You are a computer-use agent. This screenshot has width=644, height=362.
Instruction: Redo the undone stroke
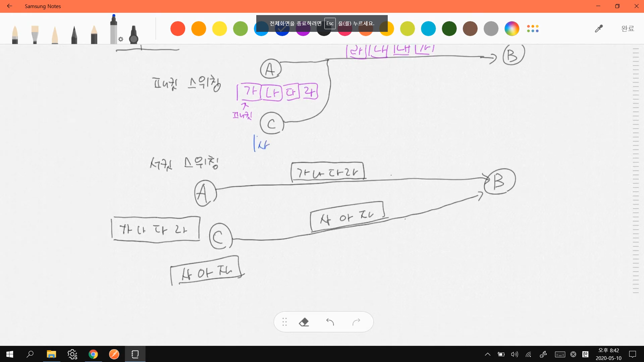point(356,322)
